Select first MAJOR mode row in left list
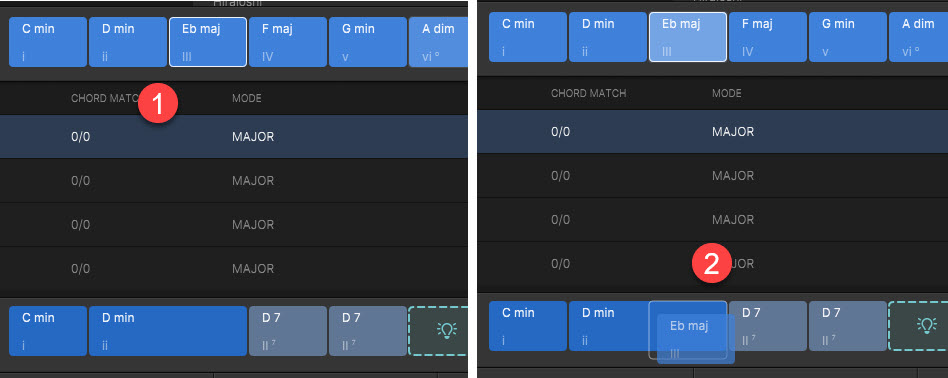Image resolution: width=948 pixels, height=378 pixels. tap(234, 137)
